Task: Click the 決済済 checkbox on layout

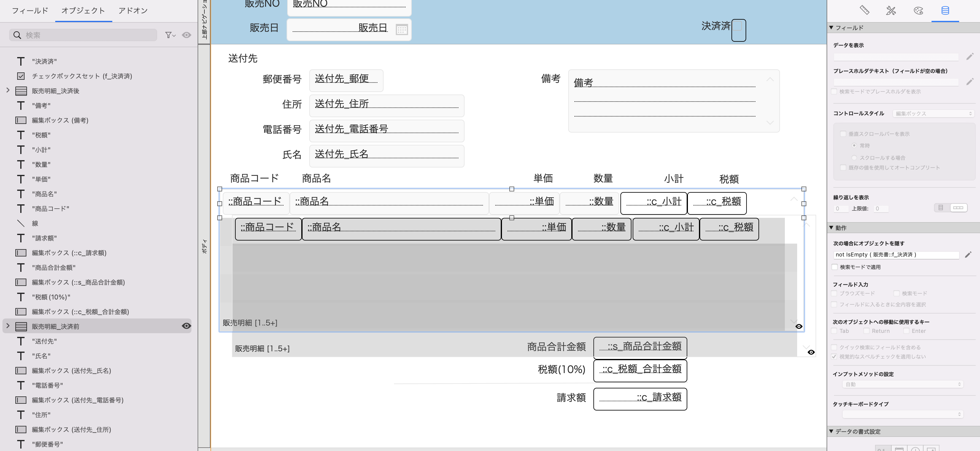Action: point(737,27)
